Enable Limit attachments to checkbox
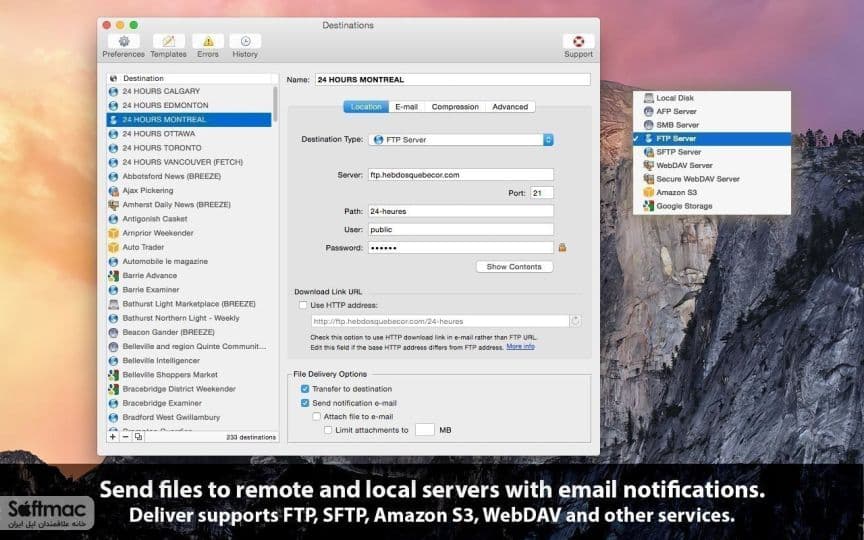The width and height of the screenshot is (864, 540). pos(328,430)
